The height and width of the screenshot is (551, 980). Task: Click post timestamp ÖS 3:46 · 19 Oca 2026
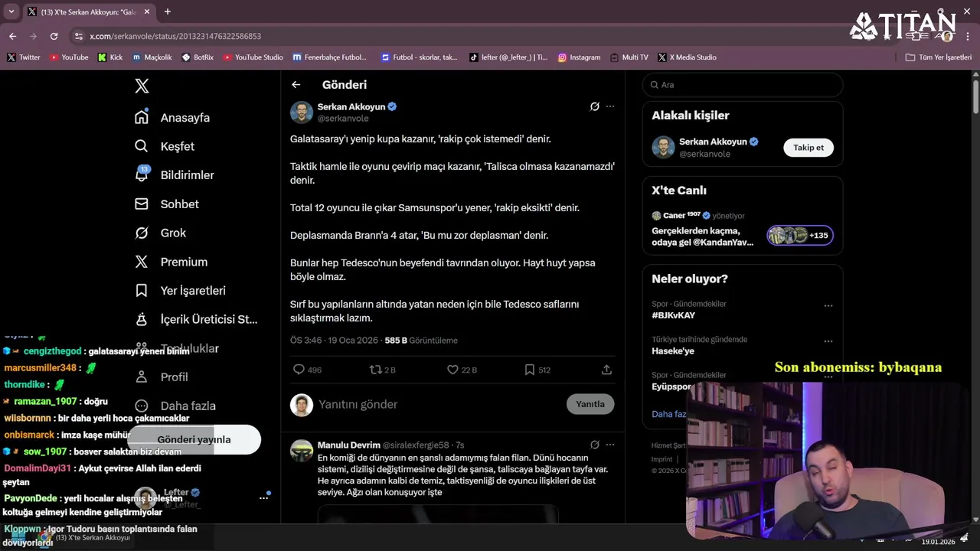334,341
